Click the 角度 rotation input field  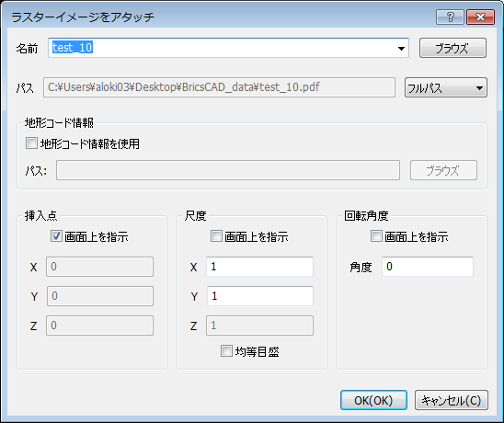click(428, 267)
